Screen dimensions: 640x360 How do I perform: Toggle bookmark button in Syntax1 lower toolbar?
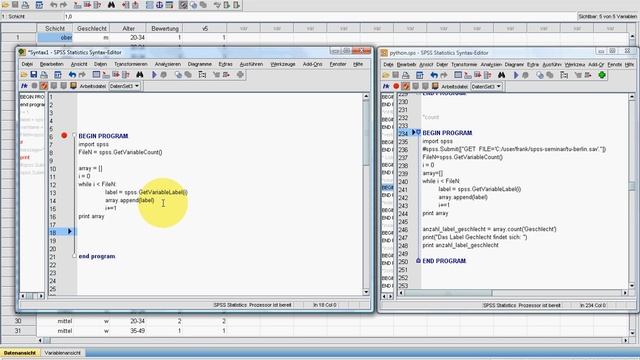click(x=73, y=86)
